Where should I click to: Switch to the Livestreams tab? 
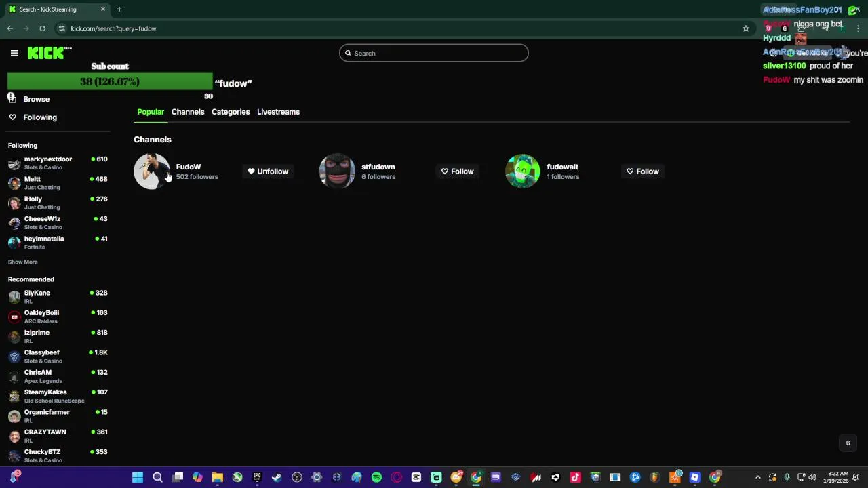(278, 112)
